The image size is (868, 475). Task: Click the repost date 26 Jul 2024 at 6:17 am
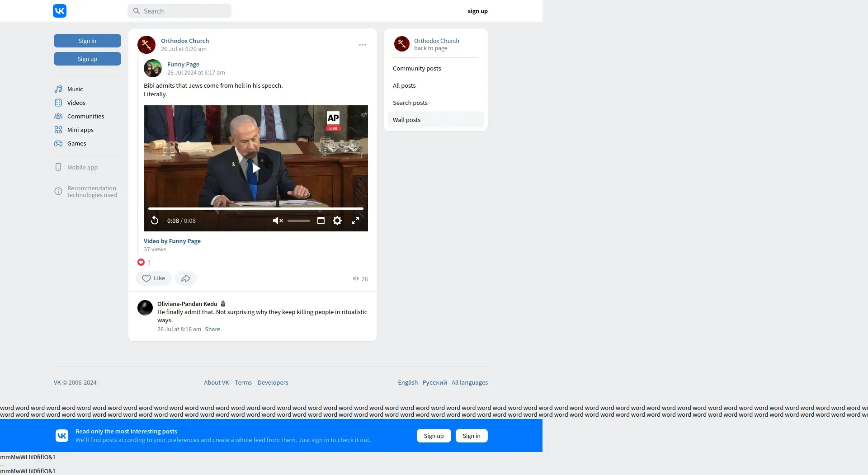pos(196,72)
